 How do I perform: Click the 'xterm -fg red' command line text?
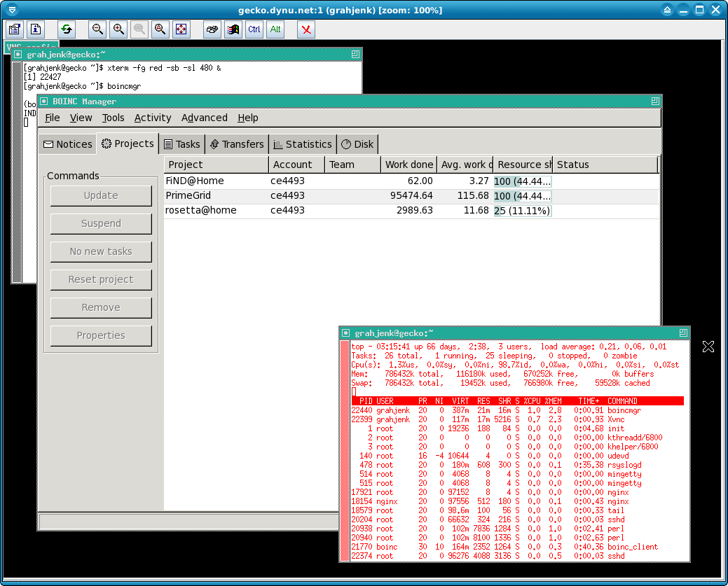pyautogui.click(x=164, y=68)
